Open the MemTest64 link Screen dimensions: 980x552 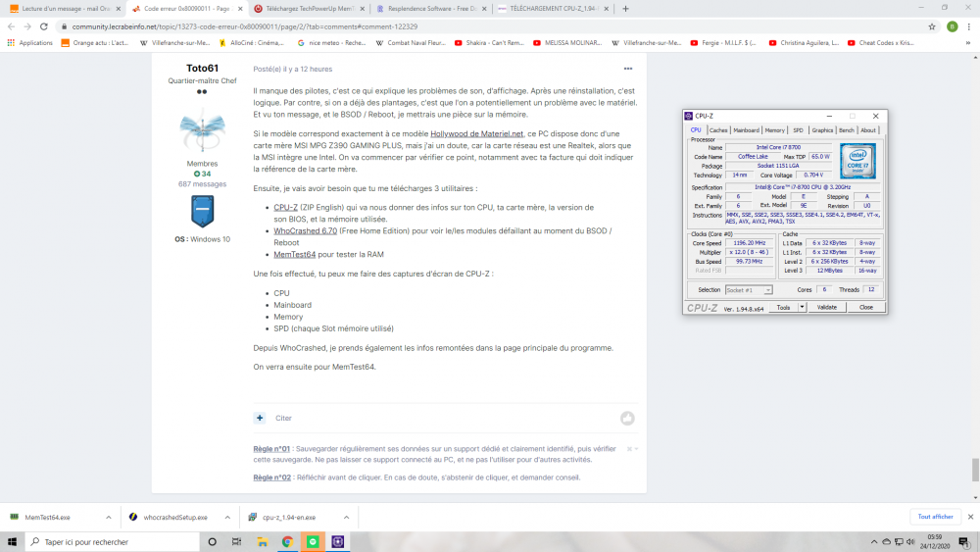coord(294,255)
